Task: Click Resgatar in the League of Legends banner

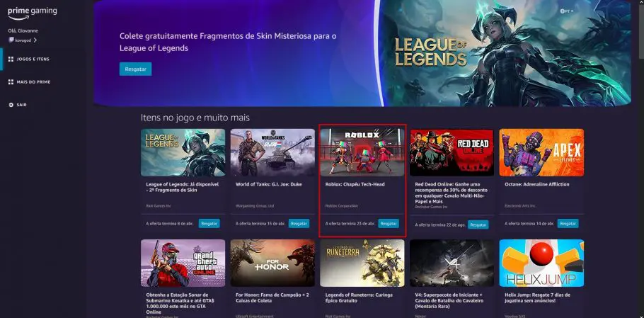Action: pos(136,69)
